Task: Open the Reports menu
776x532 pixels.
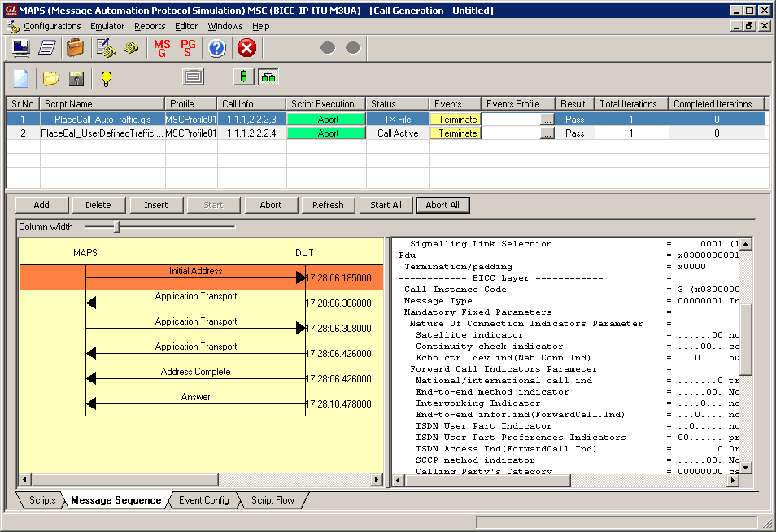Action: click(150, 26)
